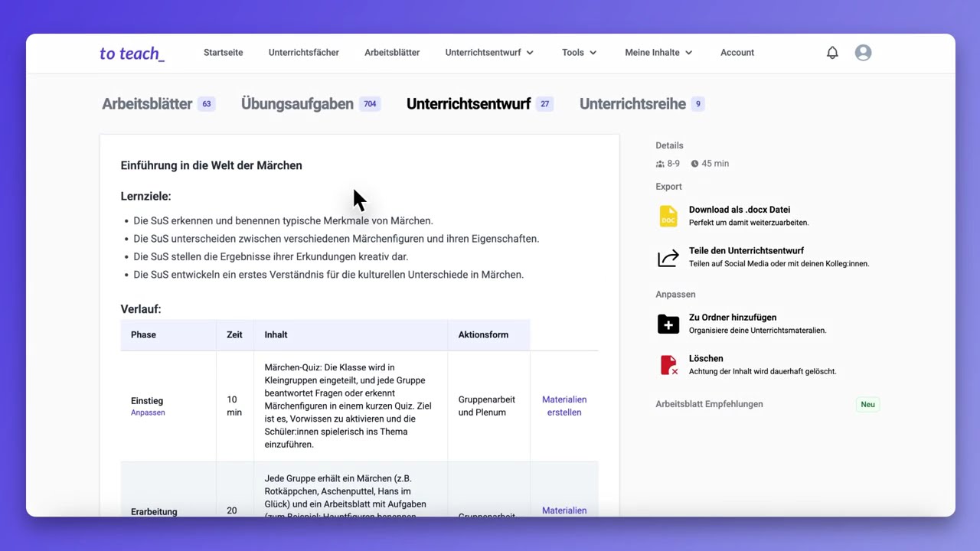Viewport: 980px width, 551px height.
Task: Click the Neu badge beside Arbeitsblatt Empfehlungen
Action: (867, 404)
